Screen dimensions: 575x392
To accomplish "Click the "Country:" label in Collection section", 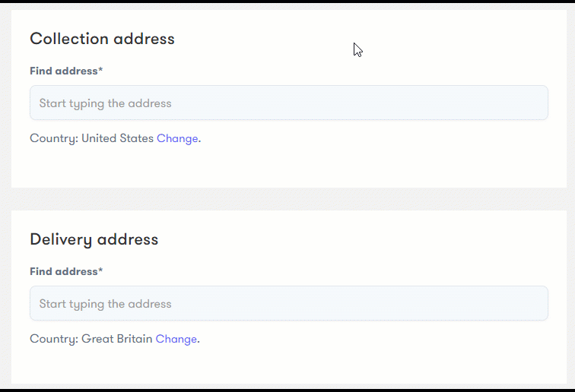I will (x=54, y=138).
